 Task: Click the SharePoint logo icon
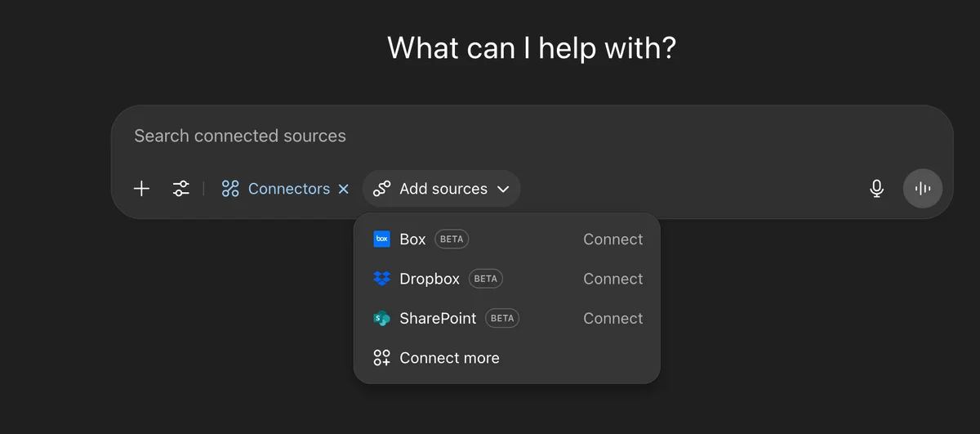(381, 319)
